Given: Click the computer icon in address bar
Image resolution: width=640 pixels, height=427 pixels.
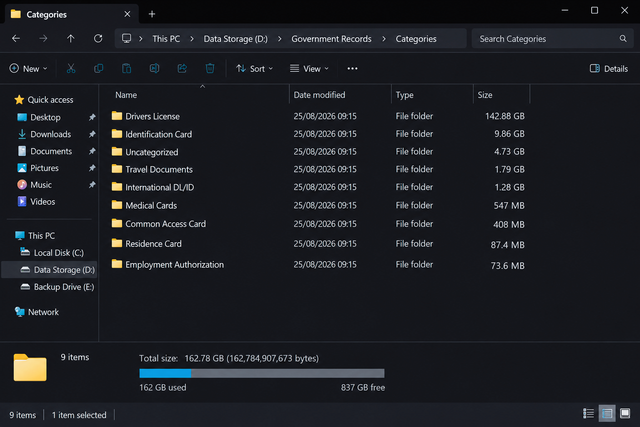Looking at the screenshot, I should coord(127,38).
